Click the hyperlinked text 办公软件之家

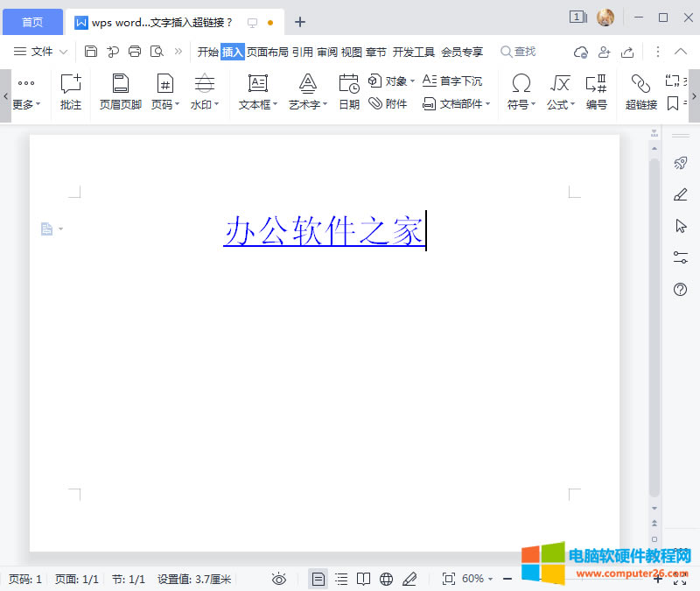pos(322,232)
